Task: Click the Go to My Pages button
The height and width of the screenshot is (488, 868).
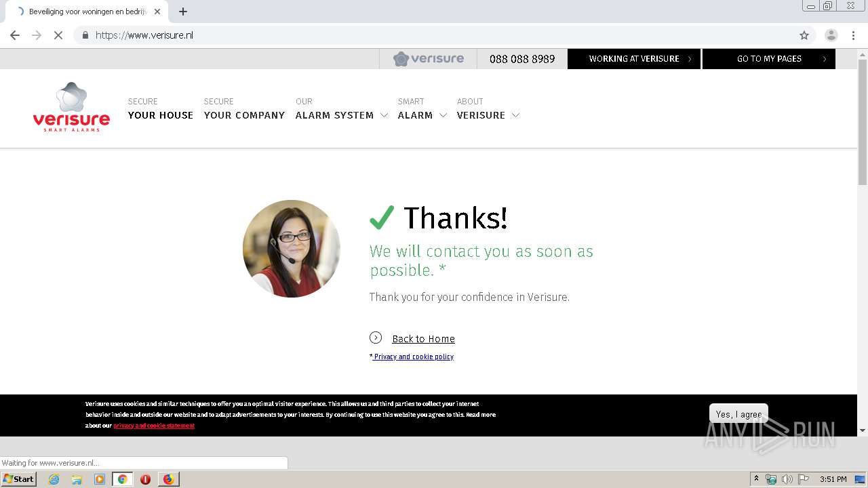Action: 769,59
